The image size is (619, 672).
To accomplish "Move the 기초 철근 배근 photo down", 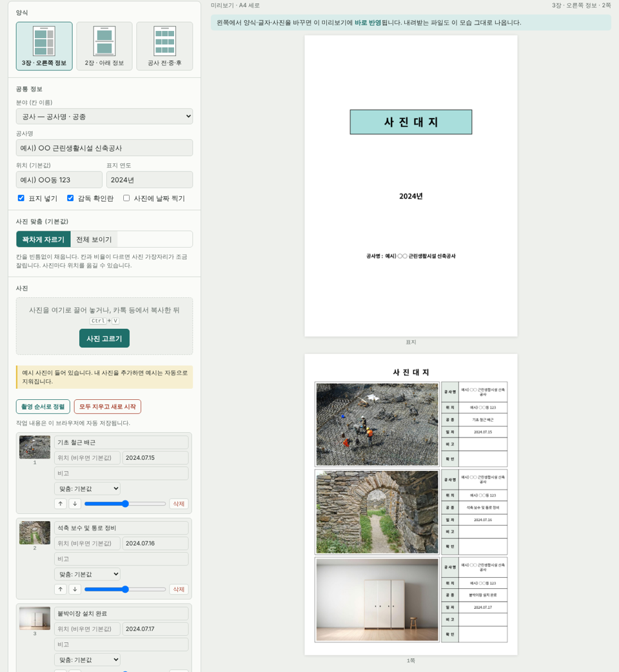I will point(75,504).
